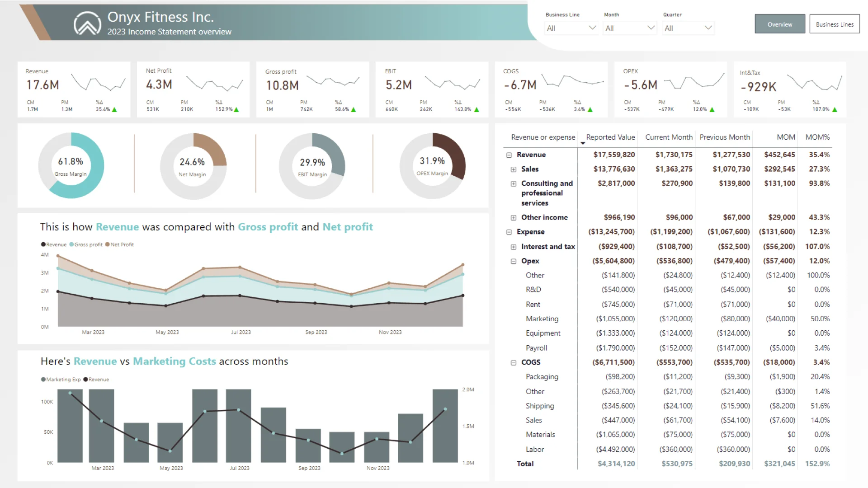
Task: Select the Labor row label
Action: (x=535, y=450)
